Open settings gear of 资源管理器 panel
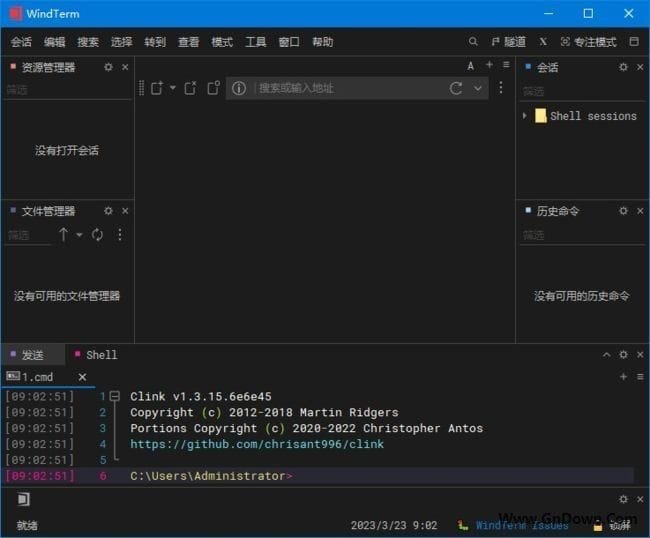The image size is (650, 538). coord(109,67)
